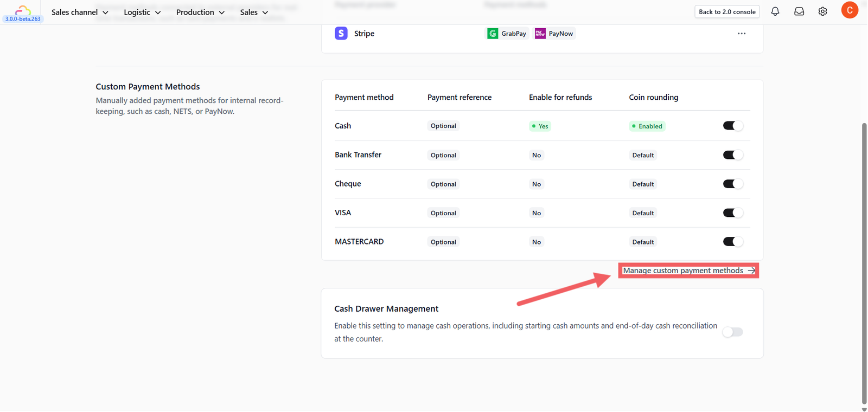Expand the Sales channel dropdown
This screenshot has height=412, width=868.
point(80,12)
